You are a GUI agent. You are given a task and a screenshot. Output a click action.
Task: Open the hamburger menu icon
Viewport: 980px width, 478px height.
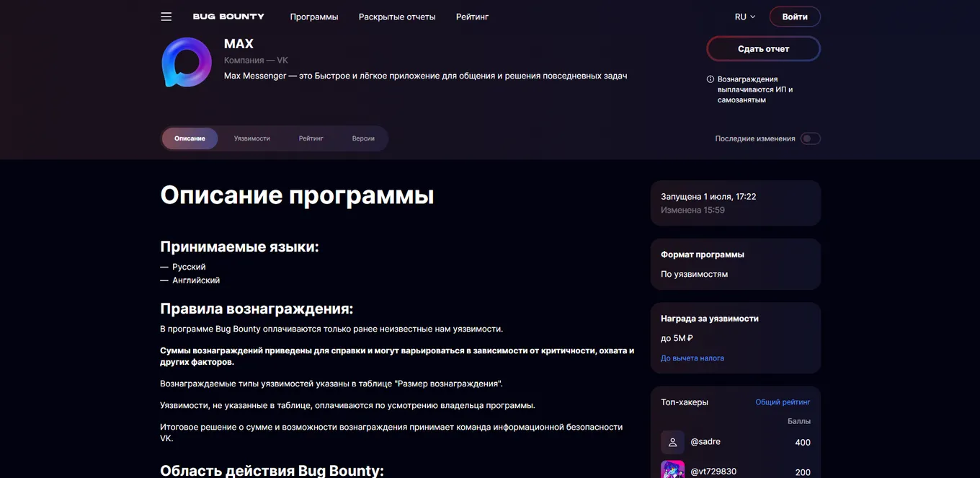pos(166,17)
